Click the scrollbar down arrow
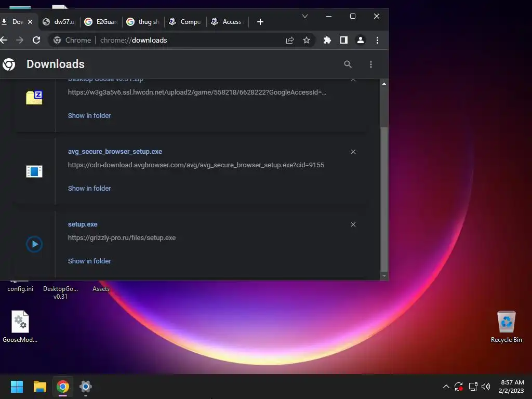Image resolution: width=532 pixels, height=399 pixels. [x=384, y=276]
